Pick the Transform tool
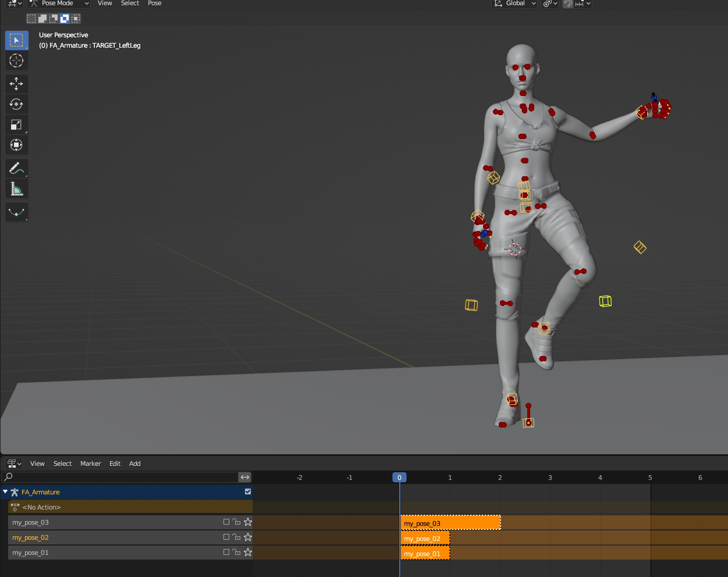The width and height of the screenshot is (728, 577). point(16,145)
